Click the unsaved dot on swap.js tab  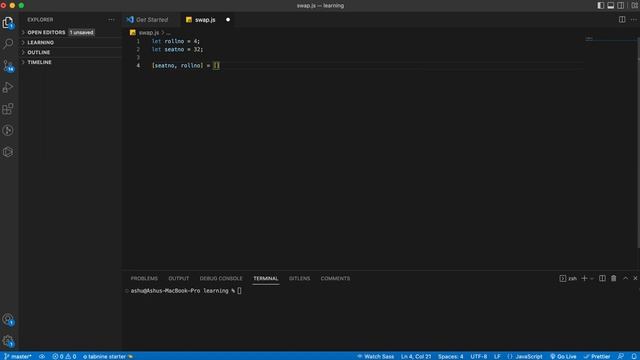coord(228,20)
